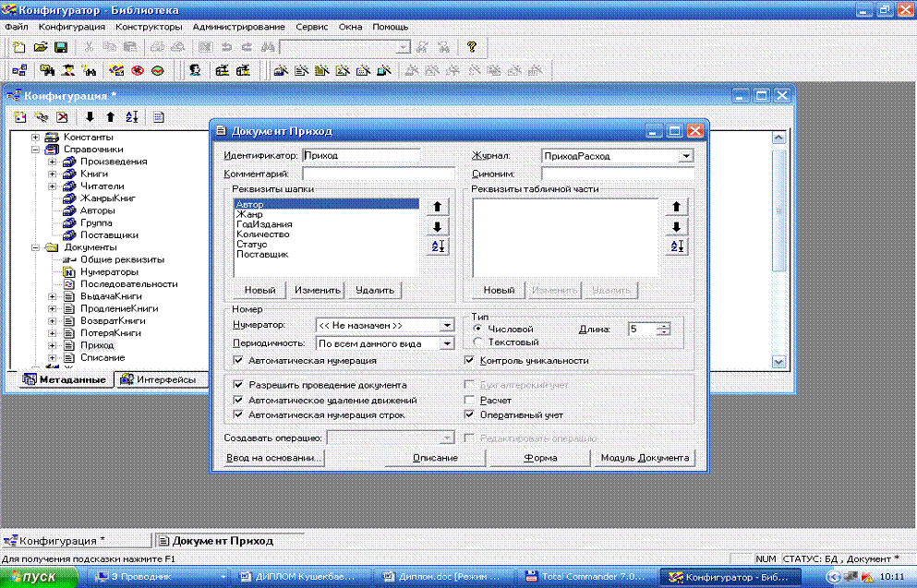917x588 pixels.
Task: Open a file with the folder icon
Action: pos(40,46)
